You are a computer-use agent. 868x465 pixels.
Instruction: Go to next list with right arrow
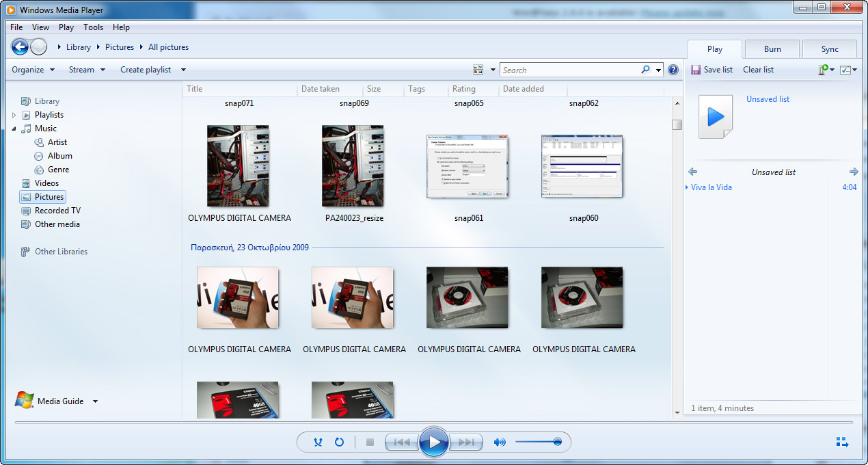pyautogui.click(x=854, y=172)
